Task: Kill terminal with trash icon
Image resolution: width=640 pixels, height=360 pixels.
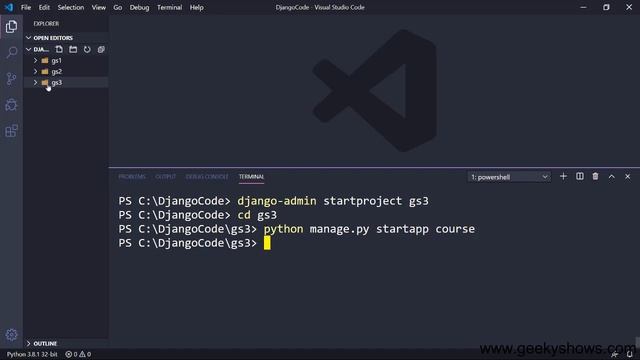Action: (x=596, y=176)
